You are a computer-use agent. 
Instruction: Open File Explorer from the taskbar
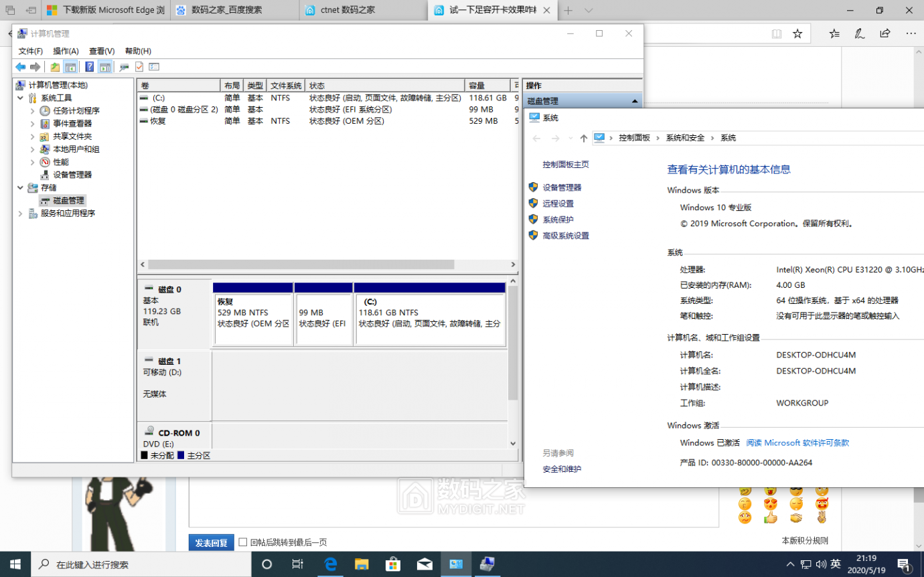pyautogui.click(x=362, y=564)
